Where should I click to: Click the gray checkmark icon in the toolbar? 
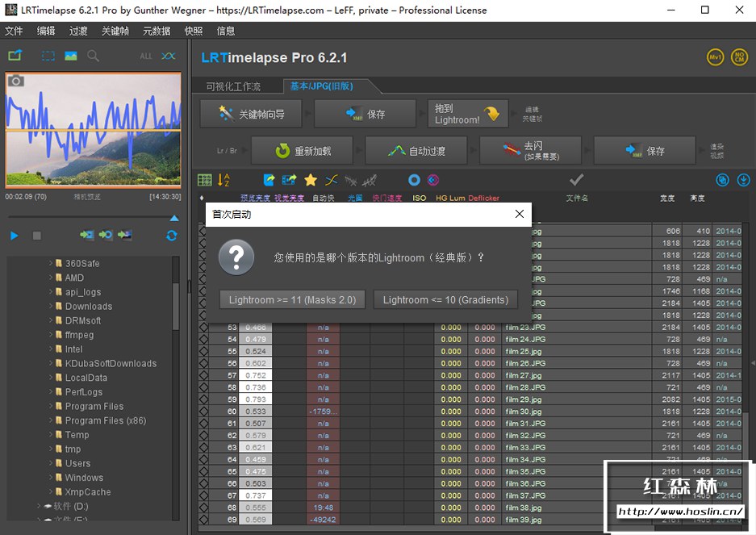576,180
